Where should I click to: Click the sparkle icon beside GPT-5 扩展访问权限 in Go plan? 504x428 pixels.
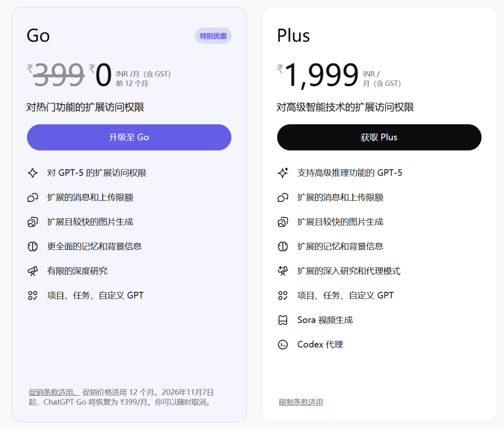click(32, 173)
